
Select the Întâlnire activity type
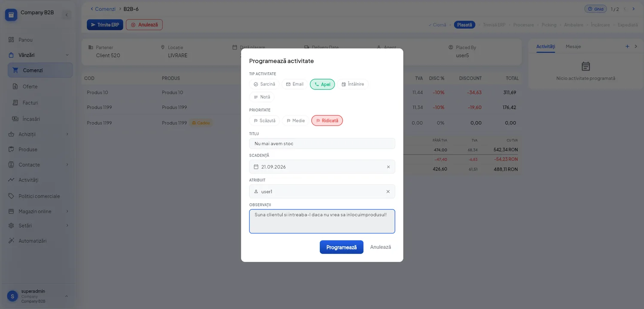tap(353, 84)
